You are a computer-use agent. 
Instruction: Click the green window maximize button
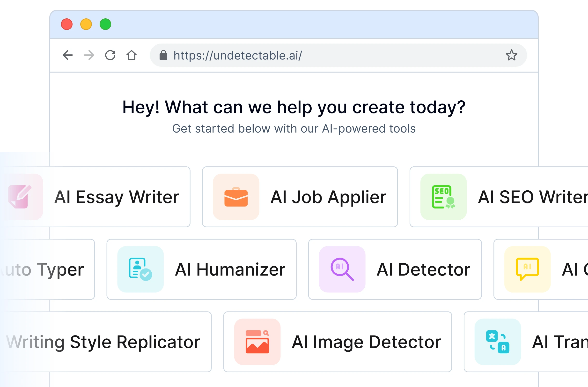pyautogui.click(x=105, y=24)
